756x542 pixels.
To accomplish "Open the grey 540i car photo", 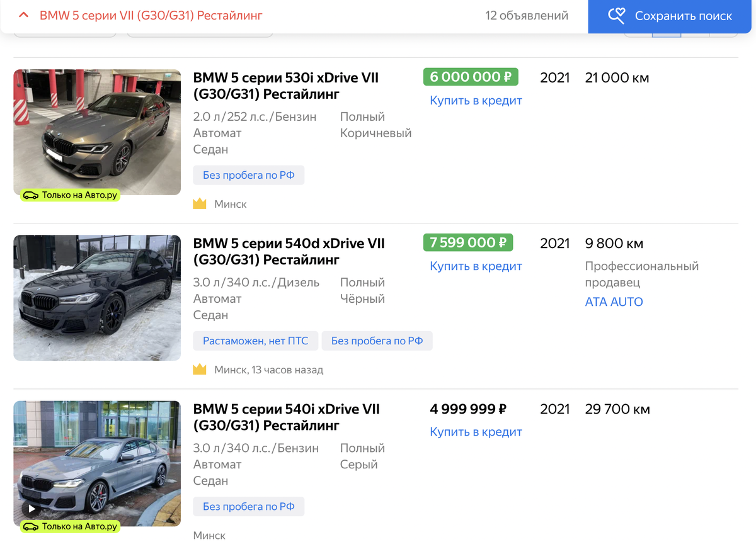I will [x=97, y=463].
